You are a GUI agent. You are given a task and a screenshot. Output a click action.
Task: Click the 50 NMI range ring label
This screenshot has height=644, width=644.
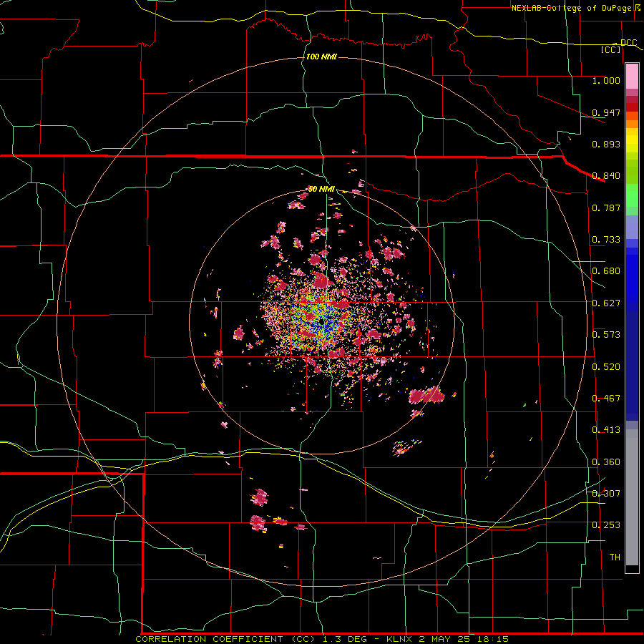click(x=321, y=189)
